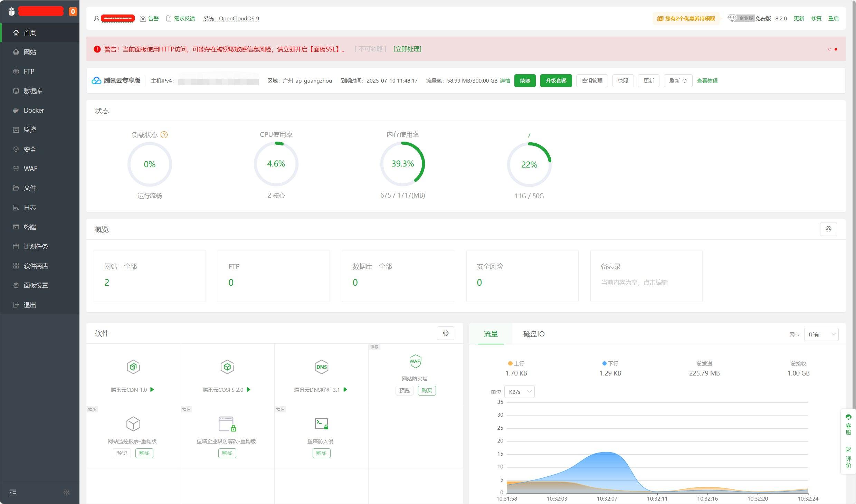This screenshot has height=504, width=856.
Task: Claim the 您有2个优惠券待领取 coupon banner
Action: click(686, 18)
